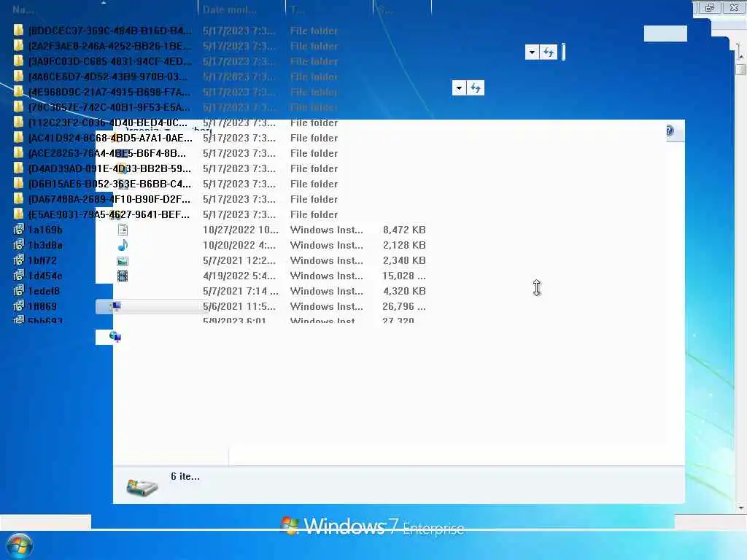Click the date 5/6/2021 11:5... cell
Image resolution: width=747 pixels, height=560 pixels.
[x=239, y=306]
